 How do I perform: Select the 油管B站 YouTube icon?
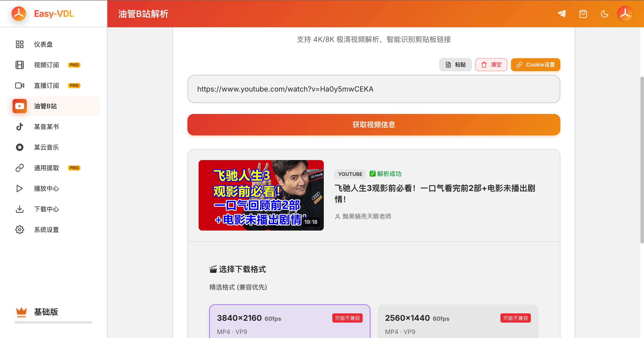19,106
